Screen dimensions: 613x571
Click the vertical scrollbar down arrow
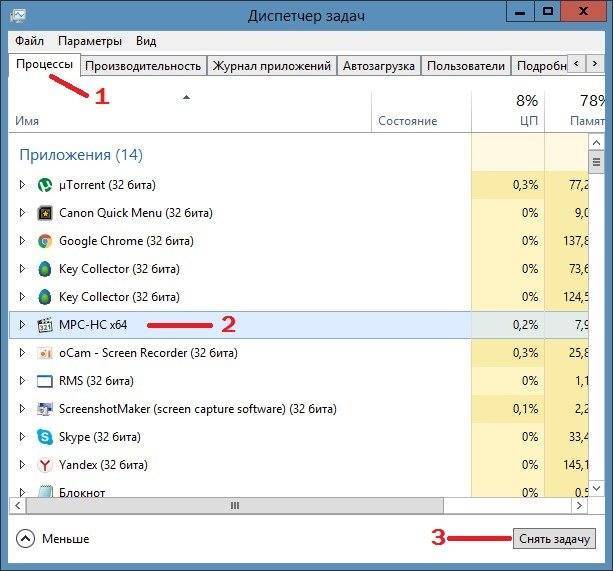pos(597,488)
